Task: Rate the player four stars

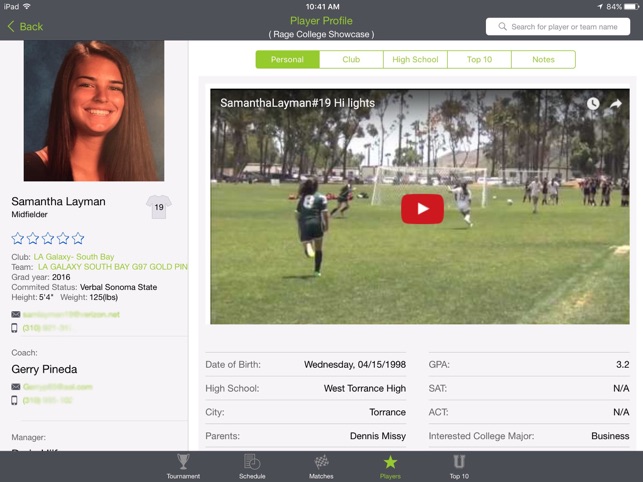Action: tap(63, 238)
